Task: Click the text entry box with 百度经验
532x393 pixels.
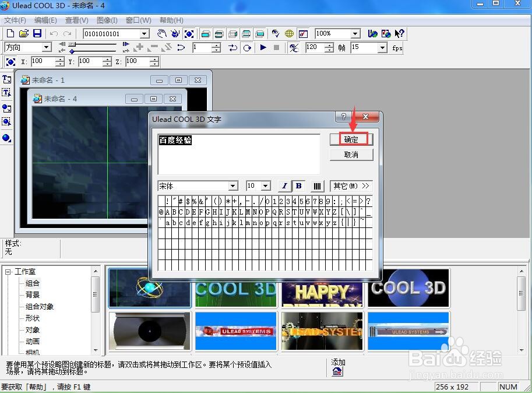Action: 239,154
